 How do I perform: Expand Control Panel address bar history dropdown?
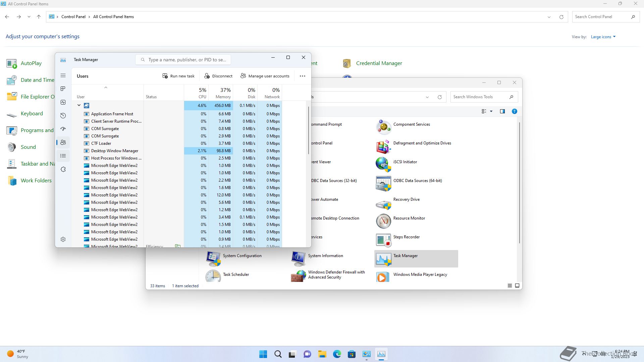(549, 17)
